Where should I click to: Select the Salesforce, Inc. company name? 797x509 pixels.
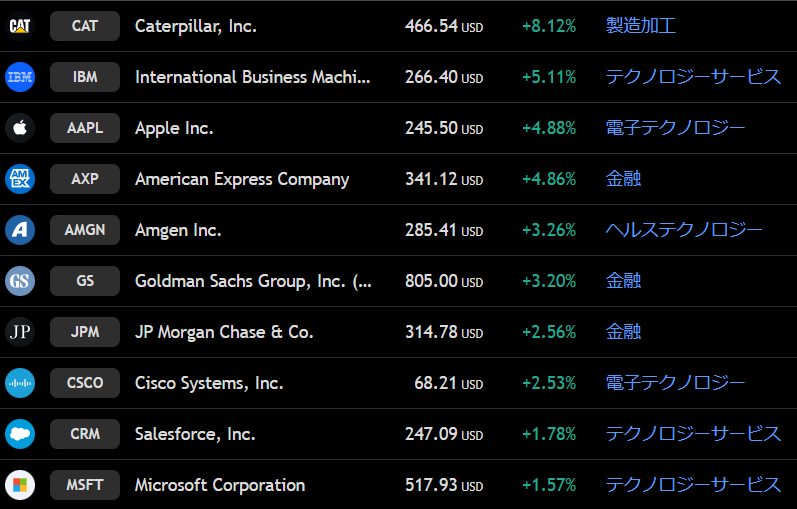click(195, 434)
